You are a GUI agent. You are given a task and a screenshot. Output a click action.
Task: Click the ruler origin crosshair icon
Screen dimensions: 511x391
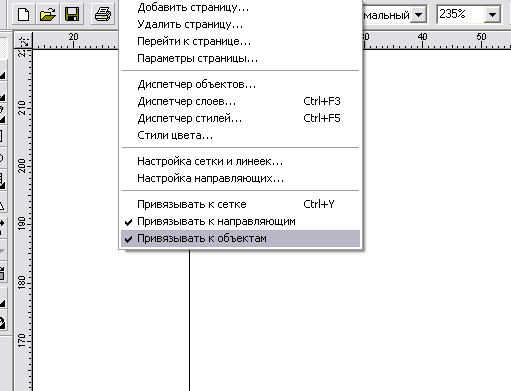click(x=23, y=41)
